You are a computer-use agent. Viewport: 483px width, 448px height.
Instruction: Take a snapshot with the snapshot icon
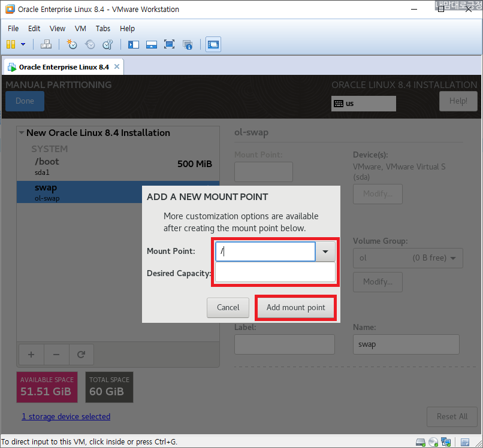72,44
